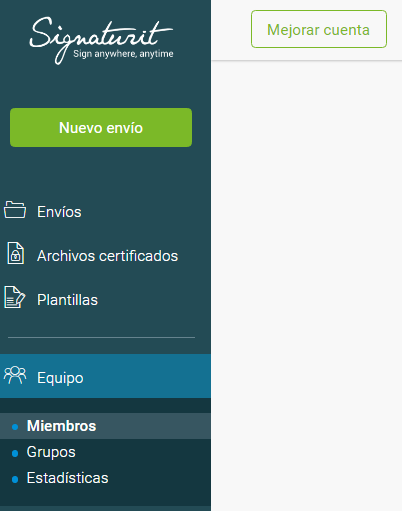Click the blue bullet before Grupos
402x511 pixels.
[x=15, y=453]
